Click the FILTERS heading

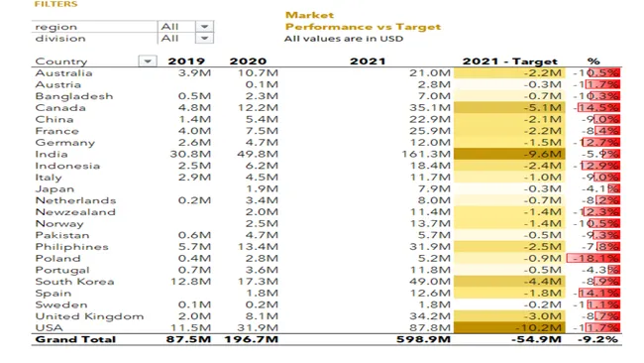[55, 4]
